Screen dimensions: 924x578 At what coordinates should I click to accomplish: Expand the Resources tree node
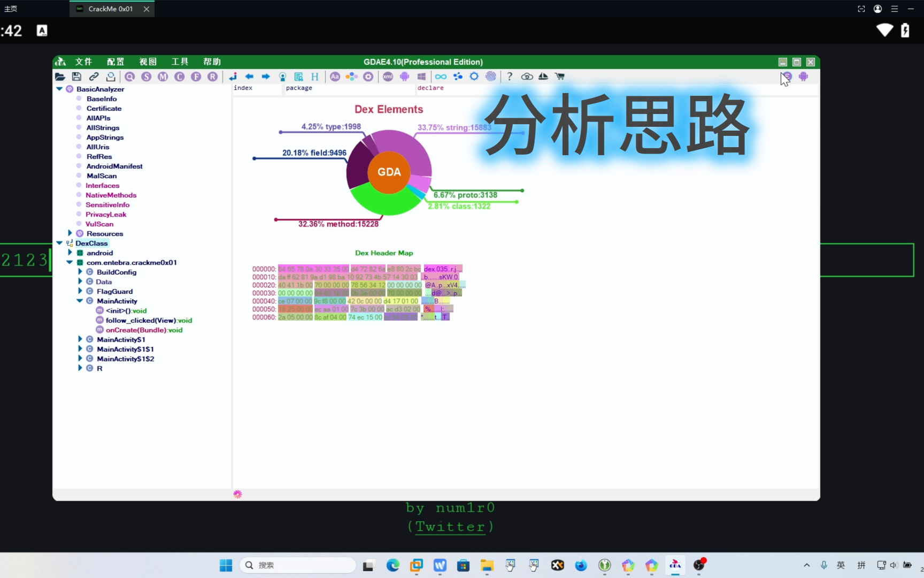pyautogui.click(x=70, y=233)
